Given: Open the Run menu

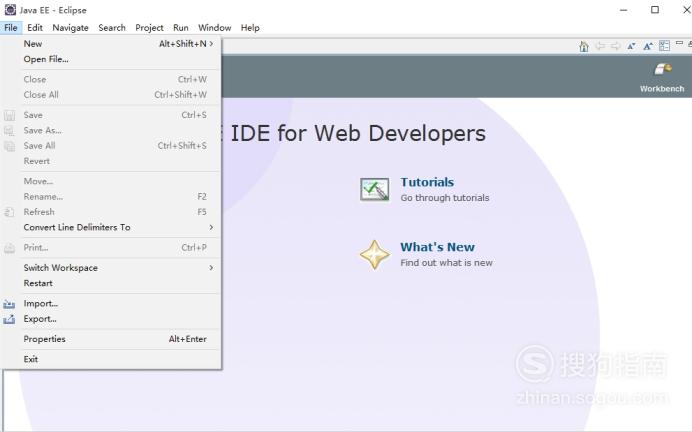Looking at the screenshot, I should pyautogui.click(x=181, y=27).
